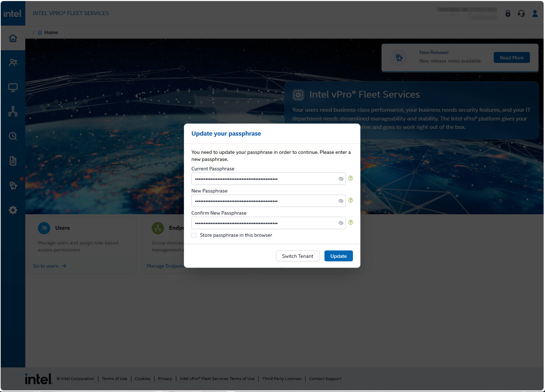The image size is (545, 392).
Task: Open Third Party Licenses footer link
Action: click(x=282, y=379)
